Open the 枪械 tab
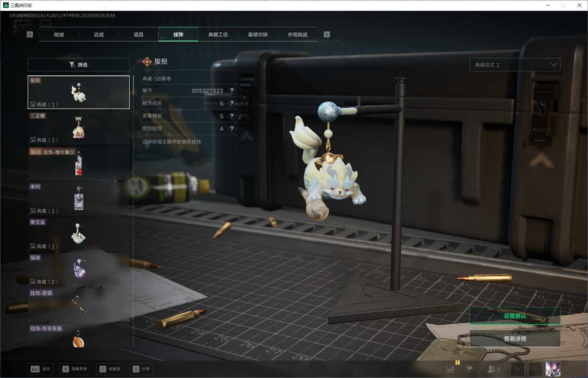 pyautogui.click(x=59, y=35)
